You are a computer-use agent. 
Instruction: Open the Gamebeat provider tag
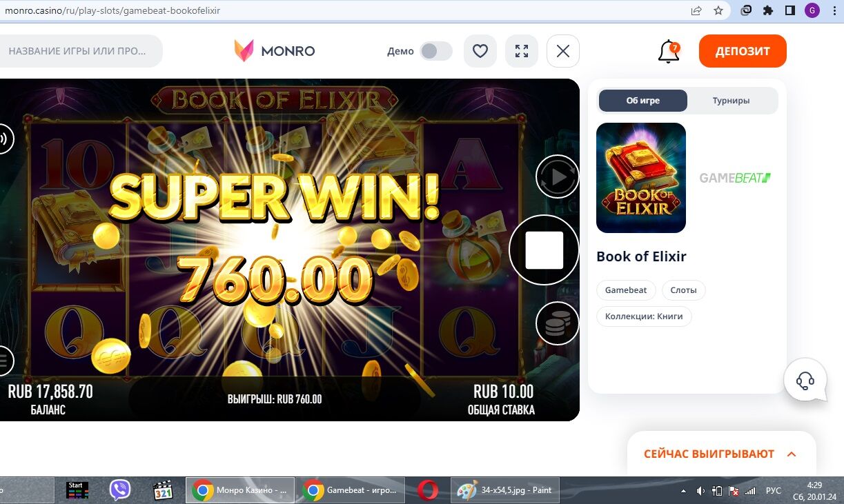pyautogui.click(x=626, y=290)
